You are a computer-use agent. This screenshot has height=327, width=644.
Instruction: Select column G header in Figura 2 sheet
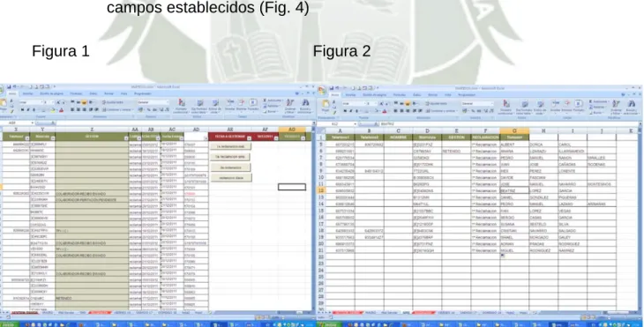pos(514,130)
